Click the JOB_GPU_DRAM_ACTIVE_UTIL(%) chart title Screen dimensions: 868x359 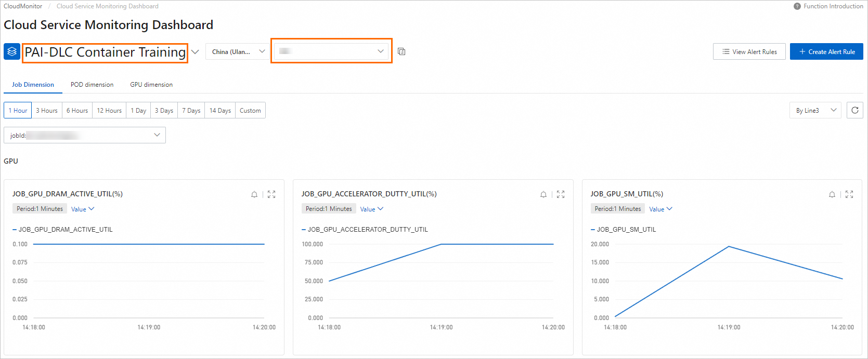68,194
